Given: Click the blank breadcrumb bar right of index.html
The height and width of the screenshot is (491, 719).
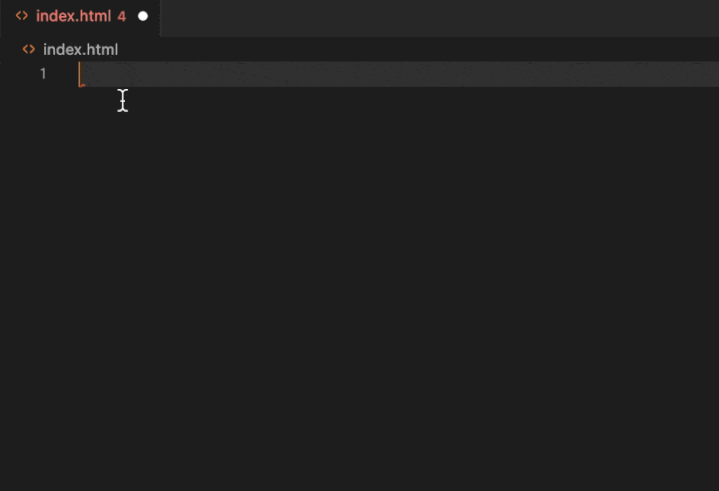Looking at the screenshot, I should coord(417,49).
